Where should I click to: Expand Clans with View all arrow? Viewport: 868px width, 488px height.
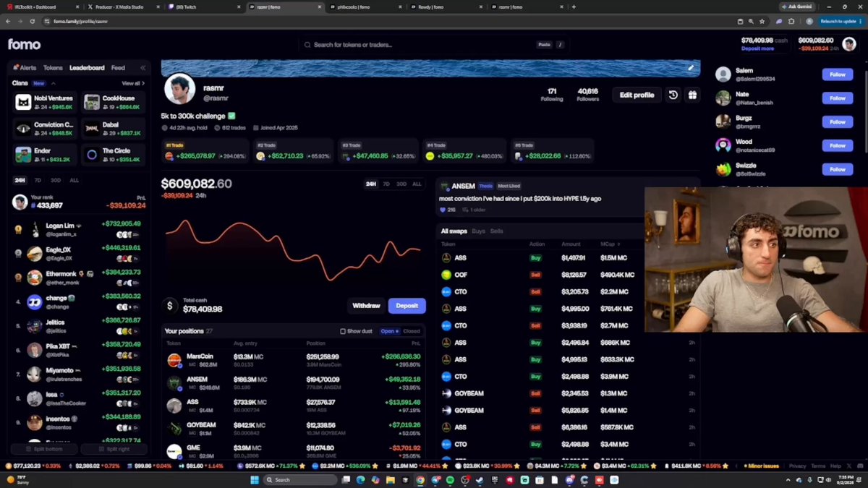coord(133,83)
